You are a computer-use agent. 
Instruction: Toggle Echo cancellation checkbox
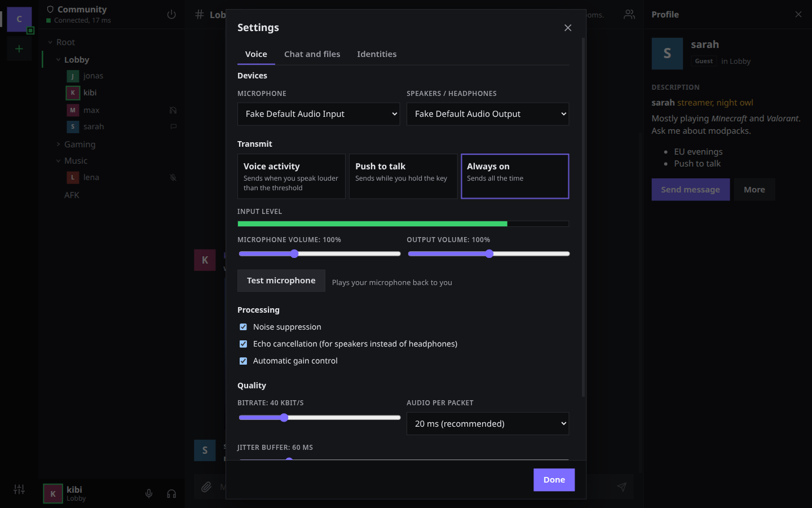[243, 344]
